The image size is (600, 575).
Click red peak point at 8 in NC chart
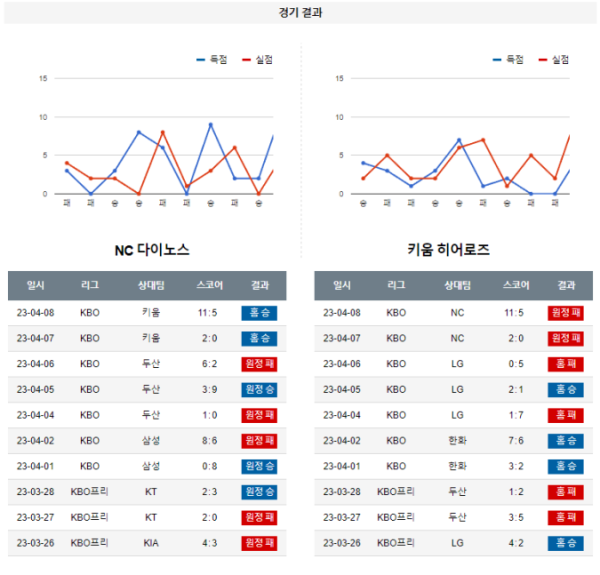pos(163,132)
